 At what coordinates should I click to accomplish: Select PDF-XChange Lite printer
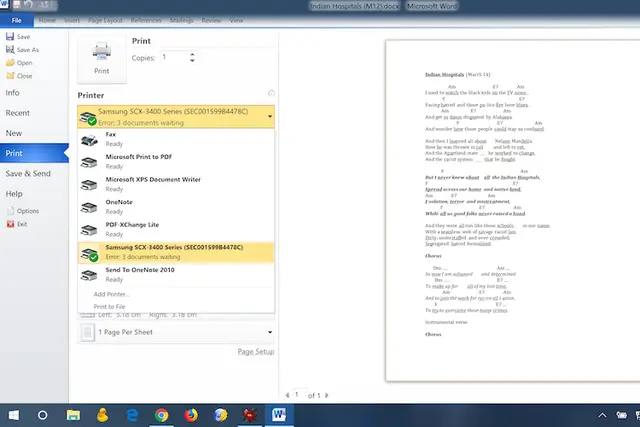(176, 229)
